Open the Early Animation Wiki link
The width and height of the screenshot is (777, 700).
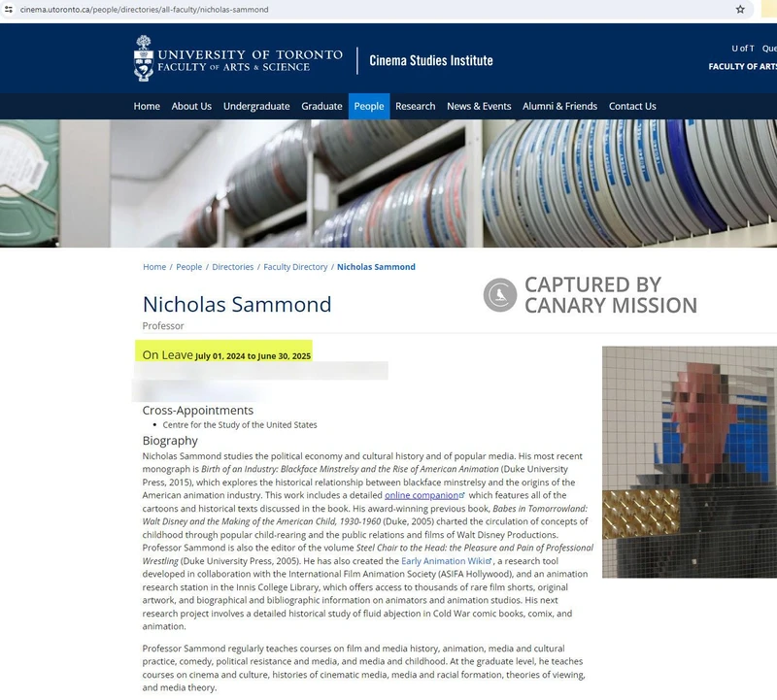[x=446, y=561]
